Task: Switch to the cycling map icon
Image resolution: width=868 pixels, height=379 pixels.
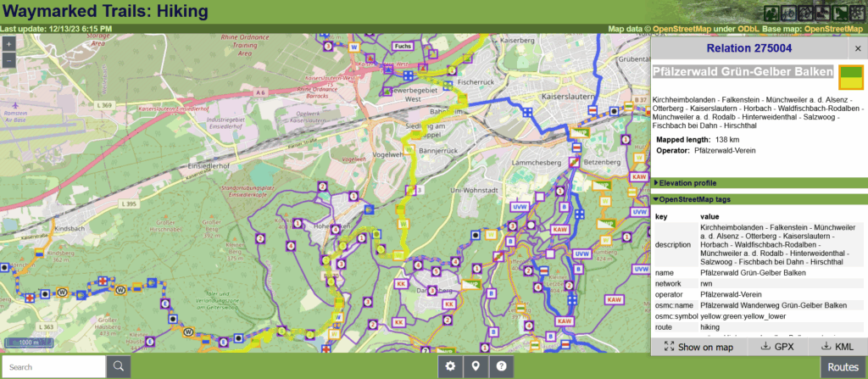Action: tap(787, 13)
